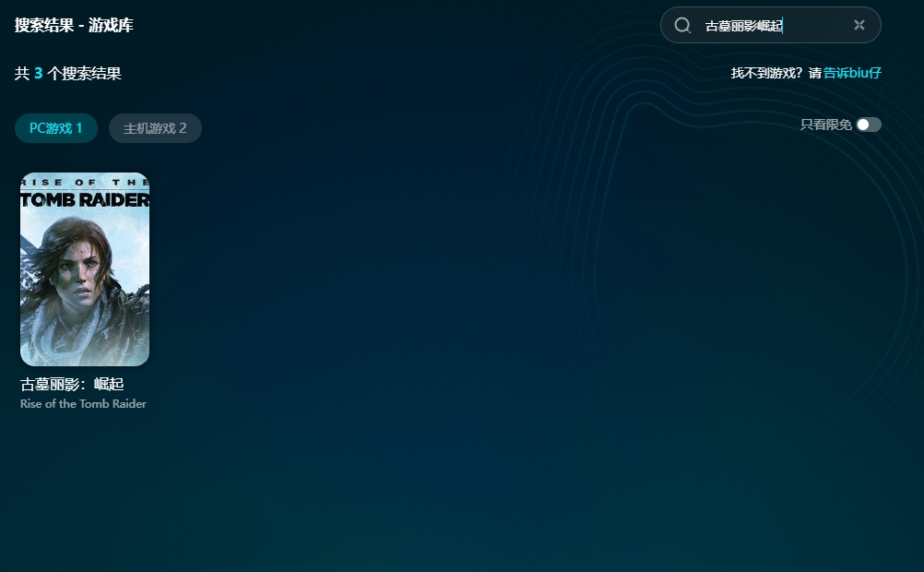Image resolution: width=924 pixels, height=572 pixels.
Task: Click the game title 古墓丽影：崛起
Action: [72, 385]
